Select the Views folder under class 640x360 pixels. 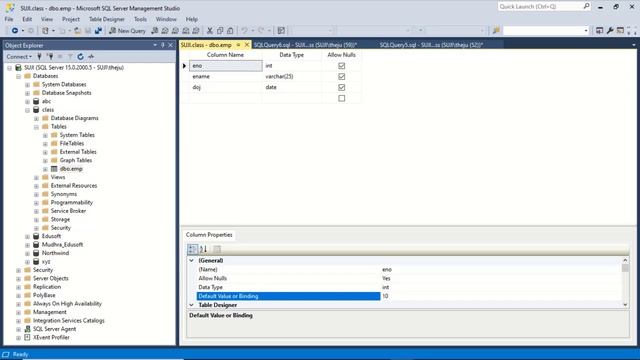[58, 177]
